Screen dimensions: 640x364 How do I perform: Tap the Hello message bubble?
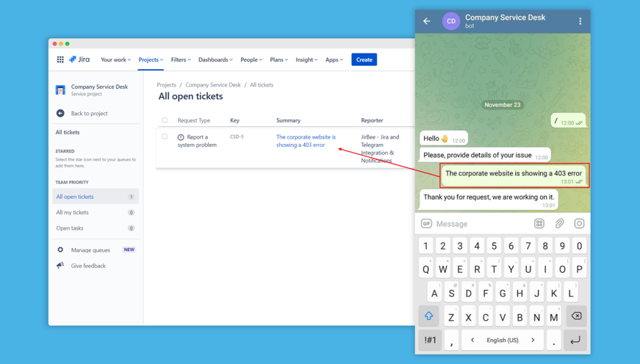click(x=444, y=139)
